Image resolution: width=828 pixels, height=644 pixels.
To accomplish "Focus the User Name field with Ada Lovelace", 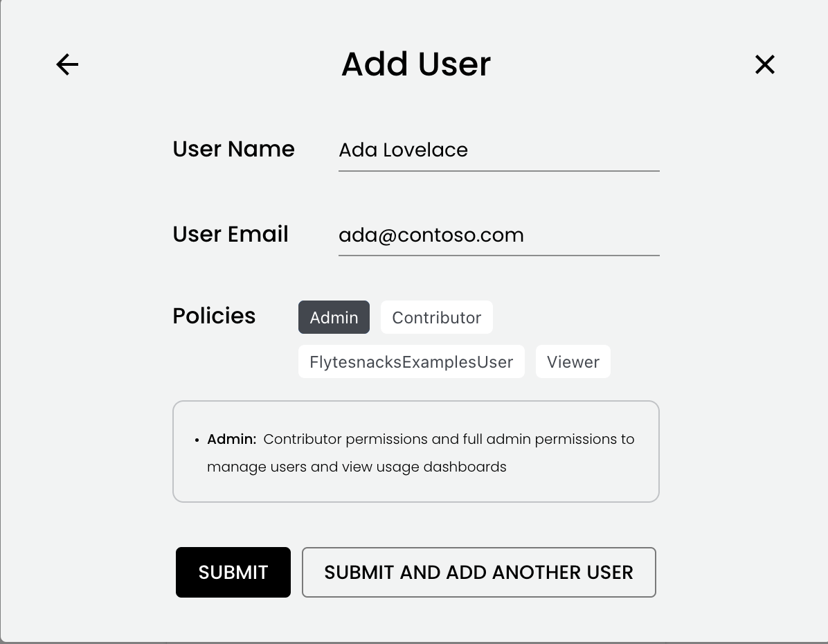I will [x=498, y=150].
